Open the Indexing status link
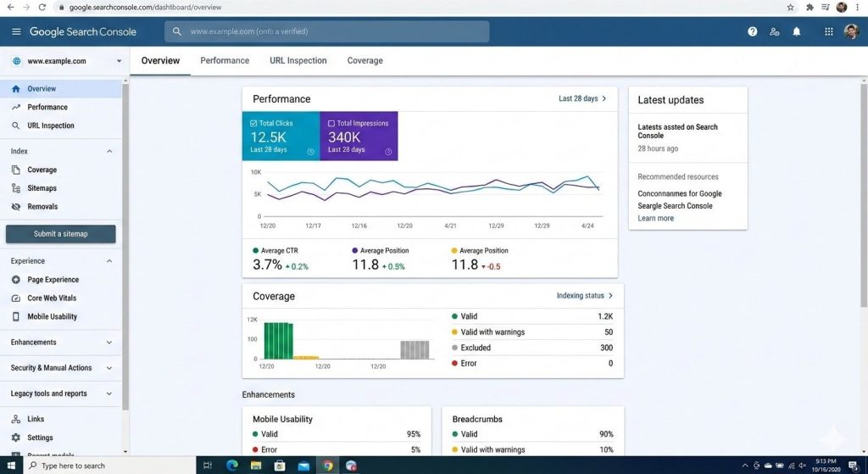The height and width of the screenshot is (474, 868). 585,296
